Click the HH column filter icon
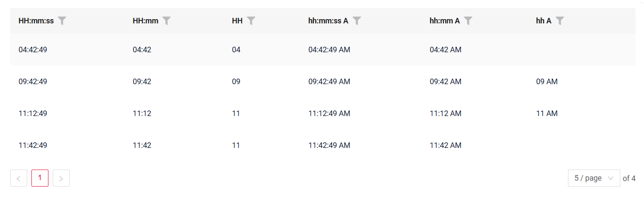This screenshot has width=644, height=204. pos(251,21)
